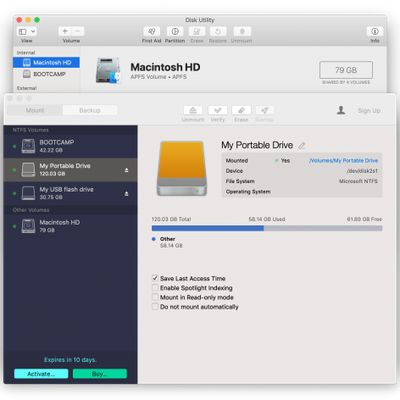Click the user account icon
The width and height of the screenshot is (400, 400).
tap(341, 110)
